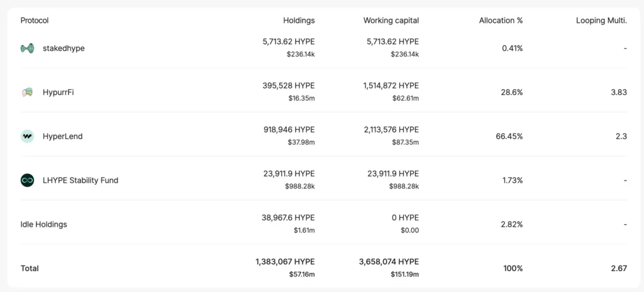Click the LHYPE Stability Fund icon

tap(27, 180)
